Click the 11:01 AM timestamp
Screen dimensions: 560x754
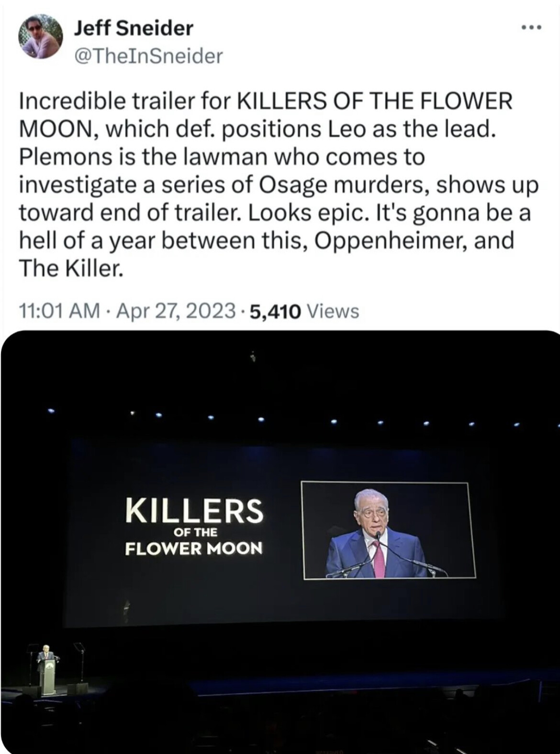pos(59,311)
